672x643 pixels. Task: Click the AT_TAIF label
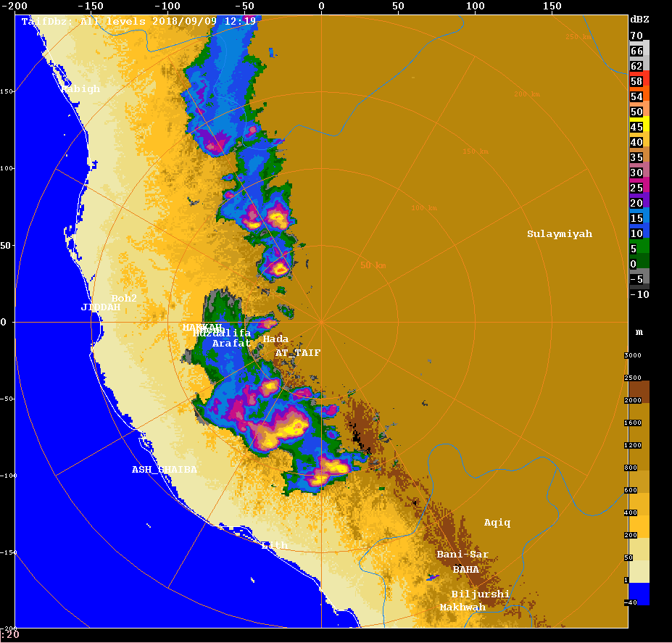pyautogui.click(x=297, y=353)
